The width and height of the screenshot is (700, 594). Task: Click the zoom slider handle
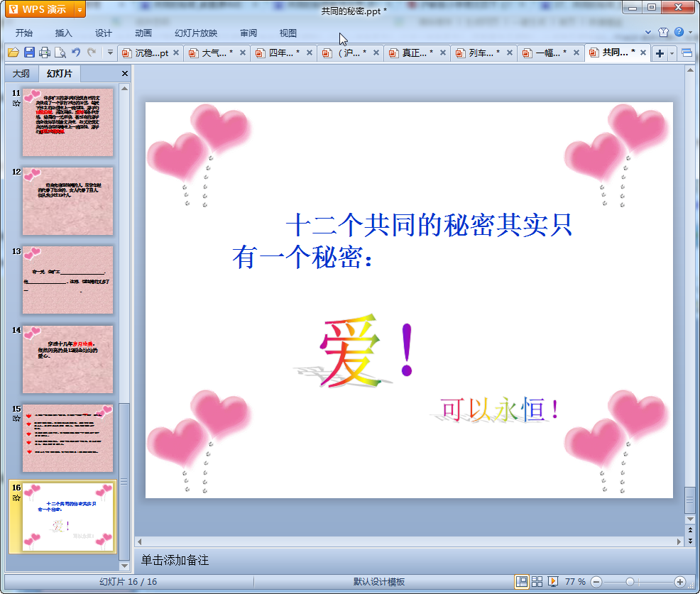[x=630, y=581]
